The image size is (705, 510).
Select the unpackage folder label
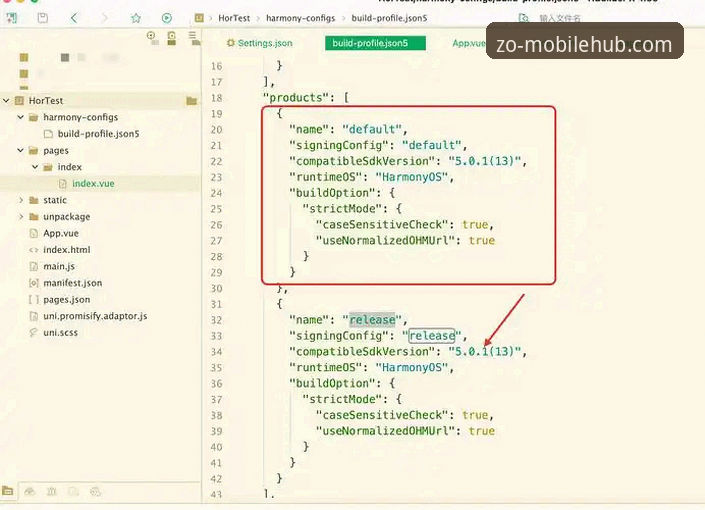[x=67, y=217]
